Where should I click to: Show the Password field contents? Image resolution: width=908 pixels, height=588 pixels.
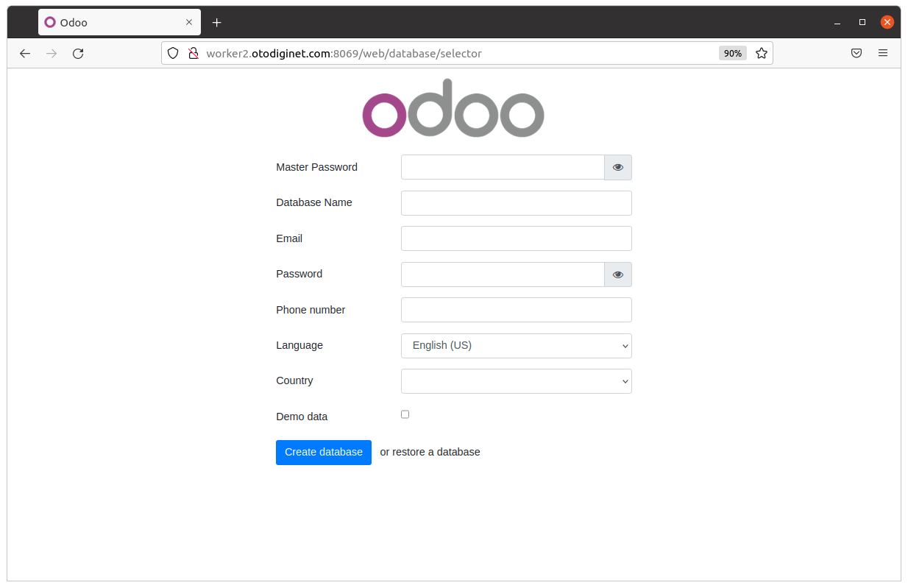coord(617,274)
